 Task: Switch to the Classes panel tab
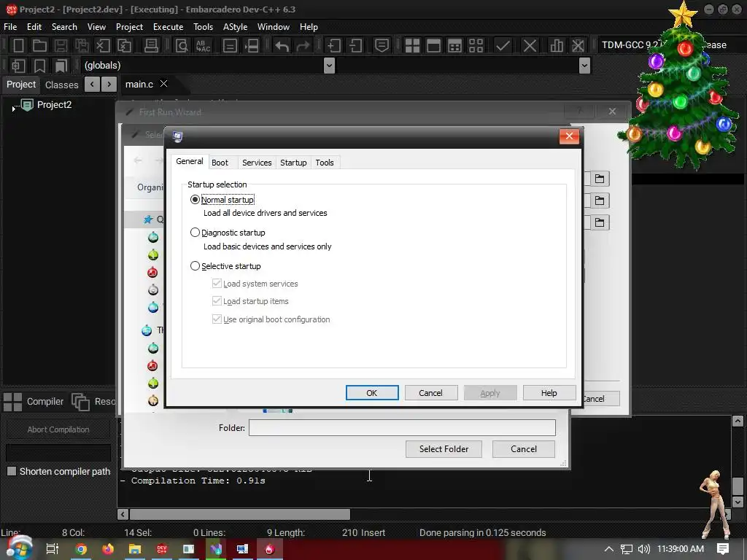coord(61,85)
